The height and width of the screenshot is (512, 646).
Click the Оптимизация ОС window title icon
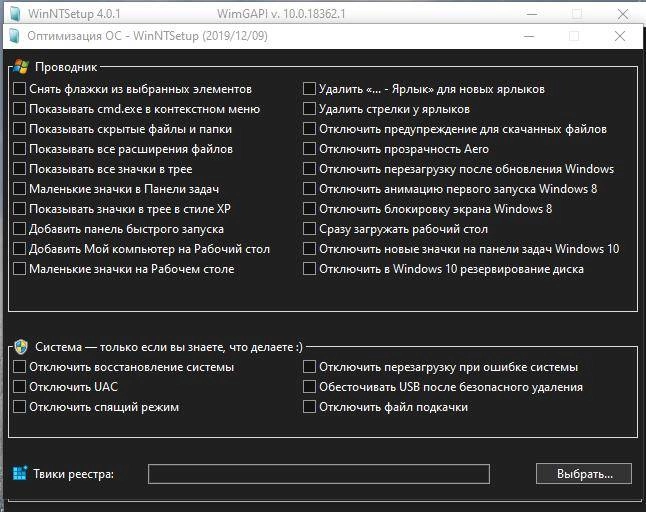pos(14,36)
